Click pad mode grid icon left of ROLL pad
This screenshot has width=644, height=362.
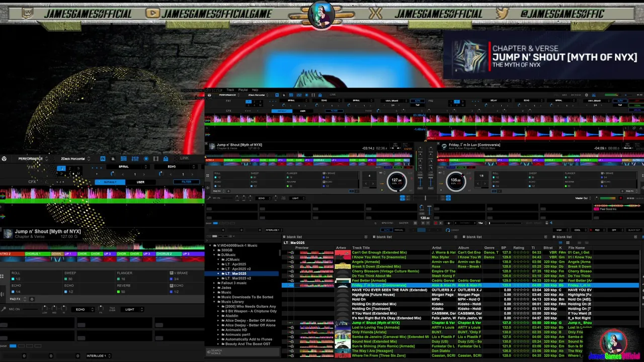(2, 276)
